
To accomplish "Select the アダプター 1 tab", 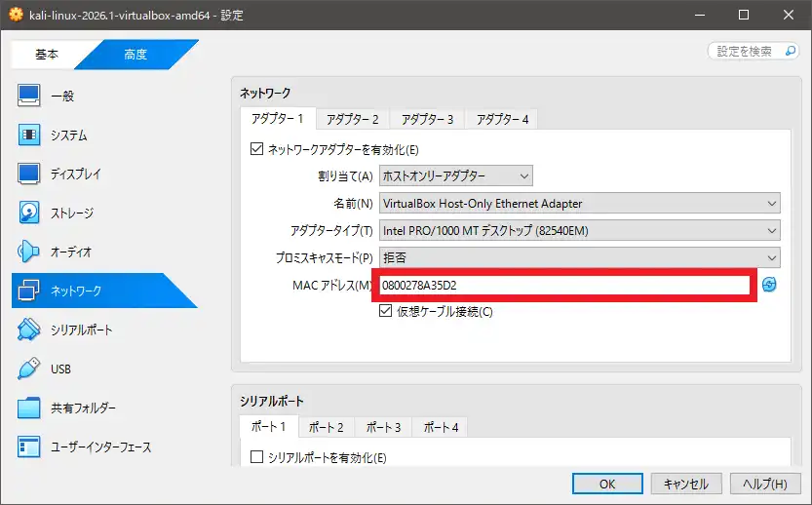I will pyautogui.click(x=277, y=119).
